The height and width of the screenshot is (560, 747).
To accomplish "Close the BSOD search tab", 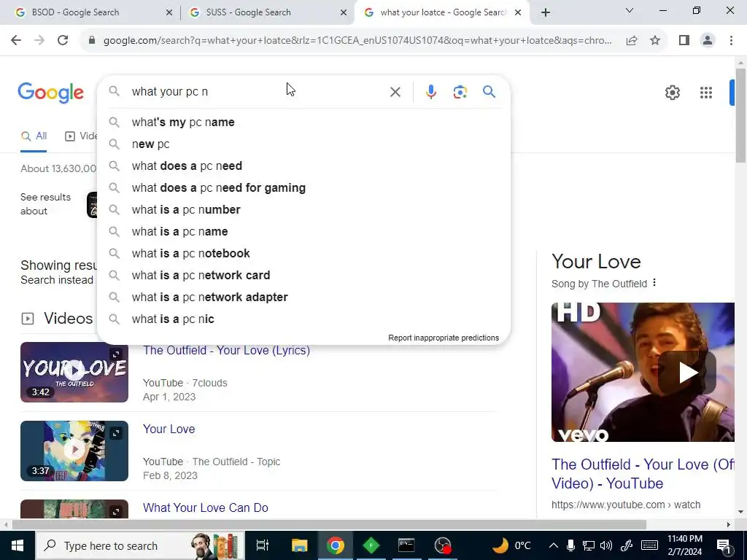I will [169, 12].
